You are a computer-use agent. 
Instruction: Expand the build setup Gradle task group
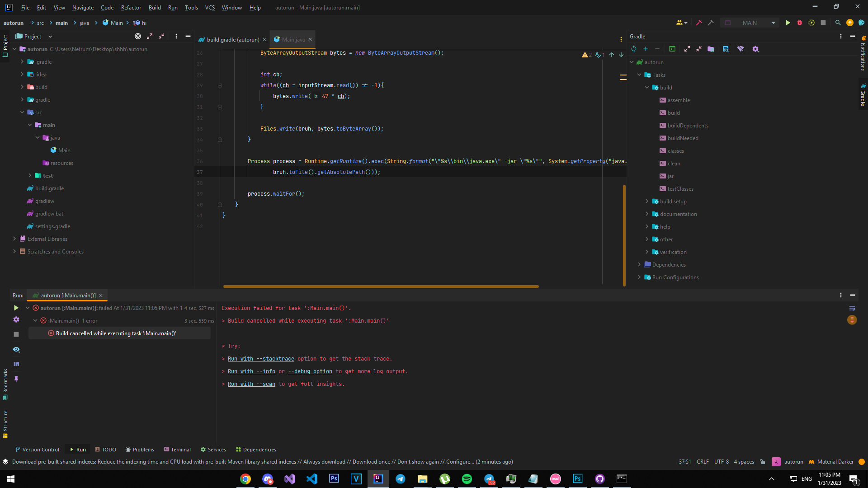pos(647,201)
